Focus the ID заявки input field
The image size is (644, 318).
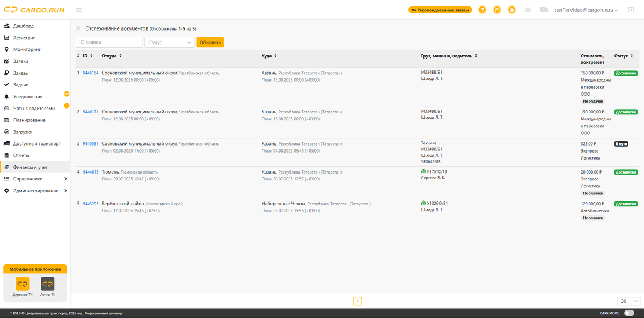coord(109,42)
